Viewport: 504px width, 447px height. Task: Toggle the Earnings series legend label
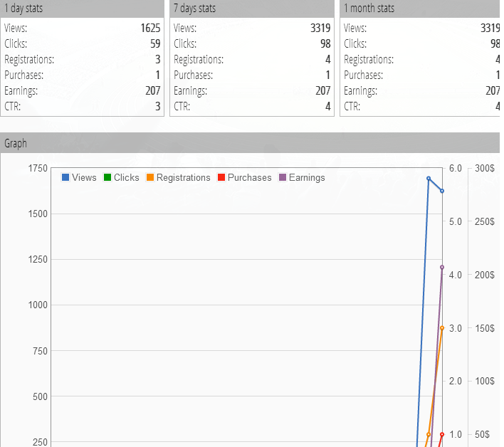tap(307, 178)
